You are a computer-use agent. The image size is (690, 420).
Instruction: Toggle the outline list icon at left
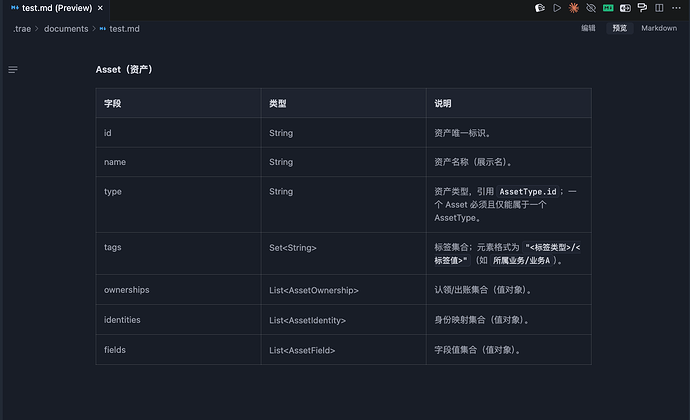(x=13, y=70)
